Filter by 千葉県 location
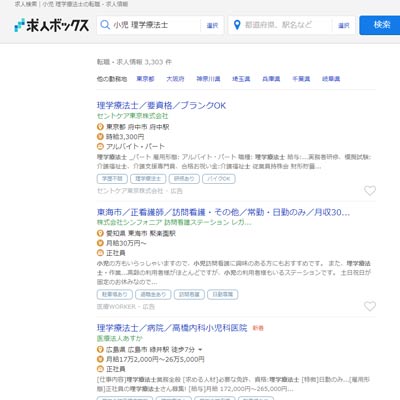The width and height of the screenshot is (400, 400). (301, 79)
